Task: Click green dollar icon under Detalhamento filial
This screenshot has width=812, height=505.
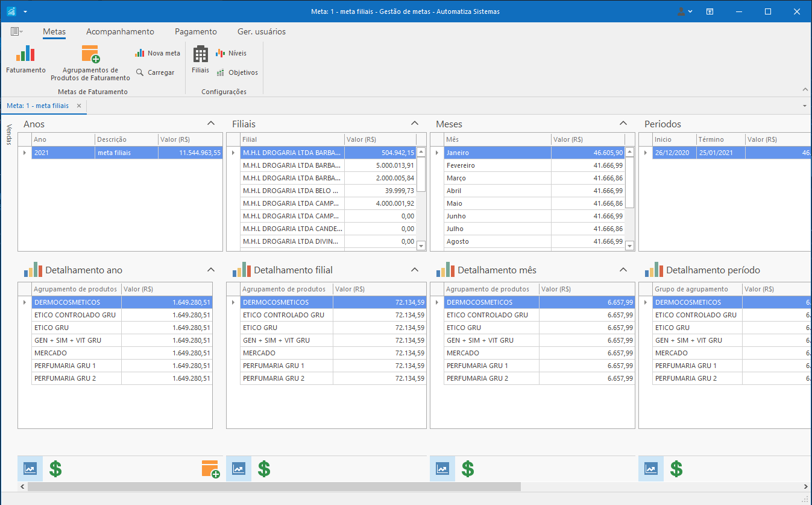Action: pos(264,469)
